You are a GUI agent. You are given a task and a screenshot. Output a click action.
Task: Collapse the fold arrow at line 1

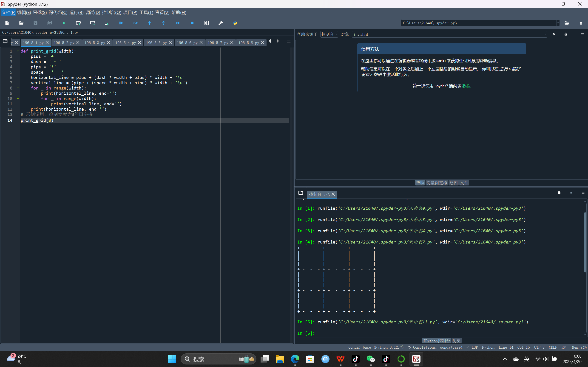pyautogui.click(x=18, y=51)
